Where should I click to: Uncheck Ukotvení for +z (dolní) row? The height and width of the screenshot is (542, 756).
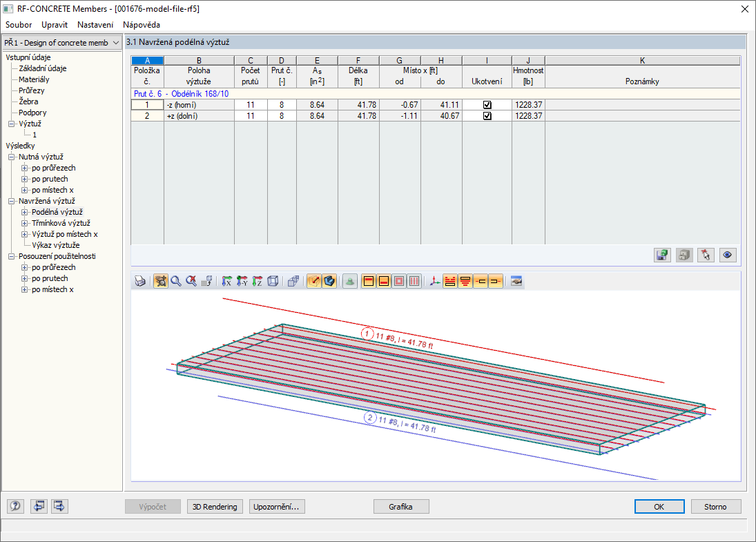click(x=487, y=116)
